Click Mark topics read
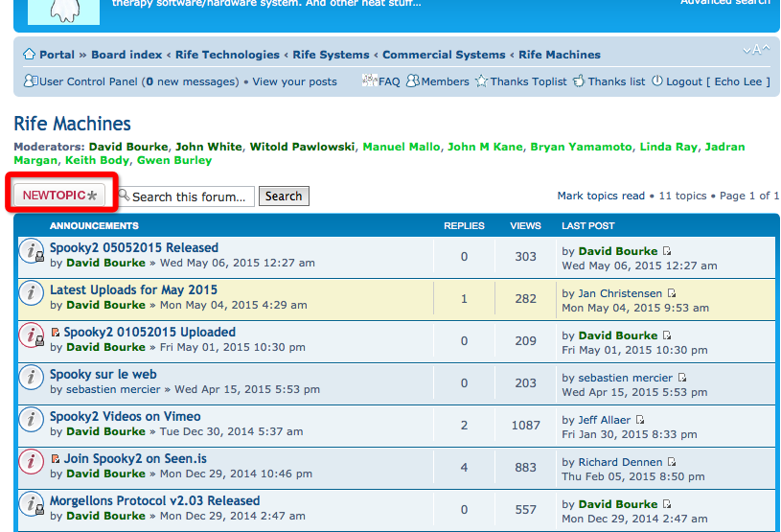The image size is (781, 532). coord(601,196)
